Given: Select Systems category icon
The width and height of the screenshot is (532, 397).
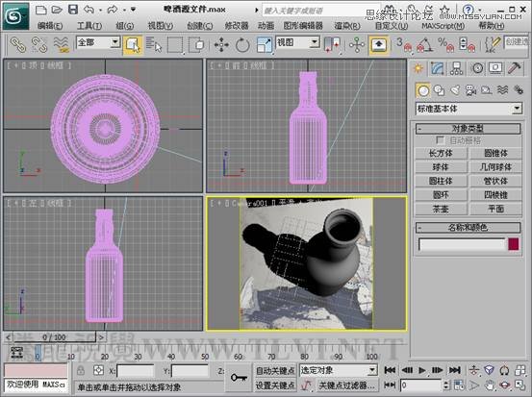Looking at the screenshot, I should (x=519, y=90).
